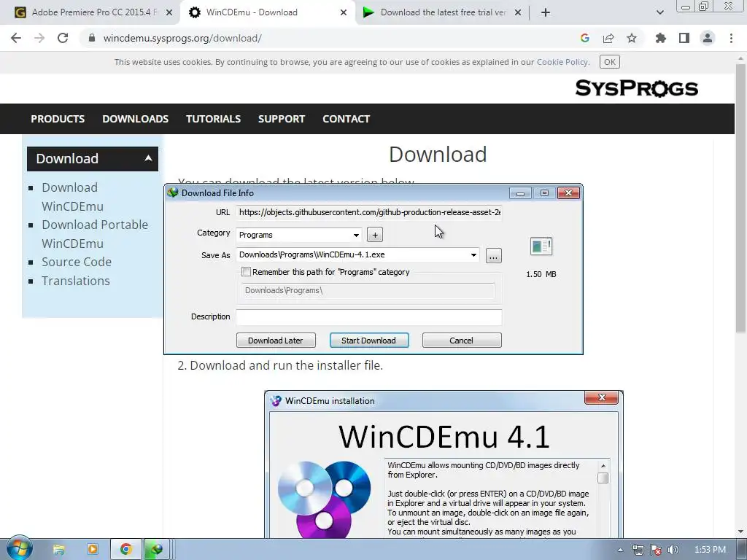The width and height of the screenshot is (747, 560).
Task: Browse for folder with the ellipsis button
Action: (x=494, y=256)
